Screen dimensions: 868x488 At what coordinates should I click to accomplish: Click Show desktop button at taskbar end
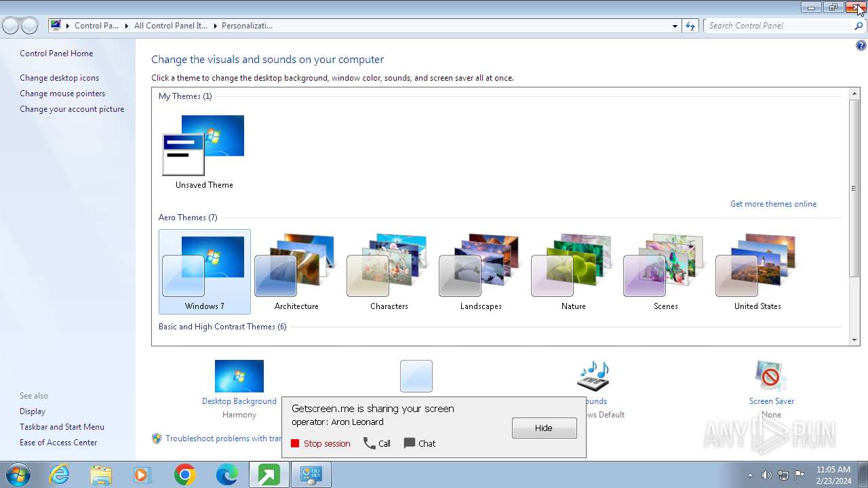pos(863,475)
